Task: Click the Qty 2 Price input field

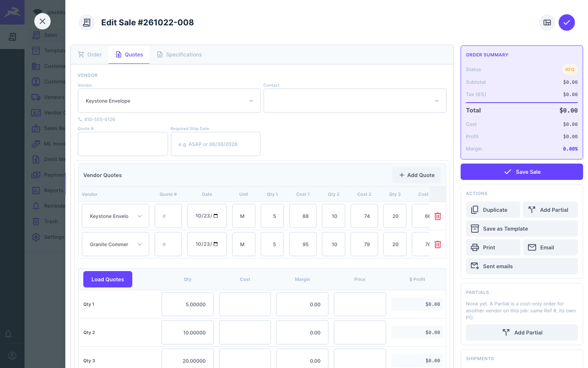Action: click(x=360, y=332)
